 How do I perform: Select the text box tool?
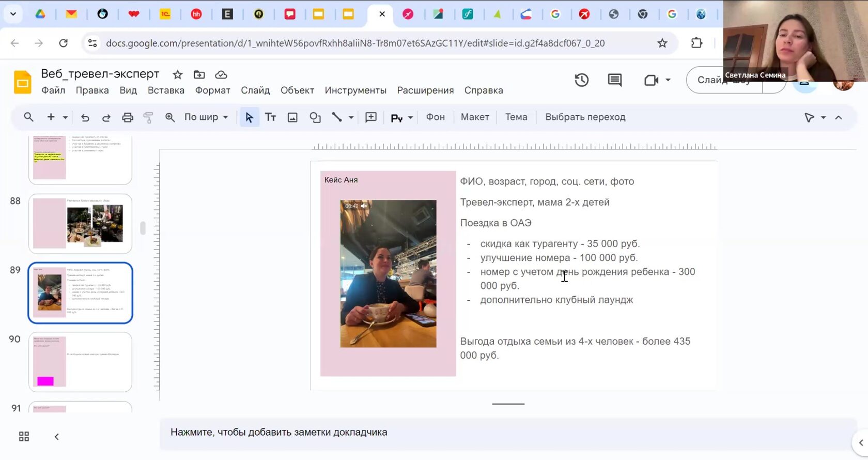(270, 117)
